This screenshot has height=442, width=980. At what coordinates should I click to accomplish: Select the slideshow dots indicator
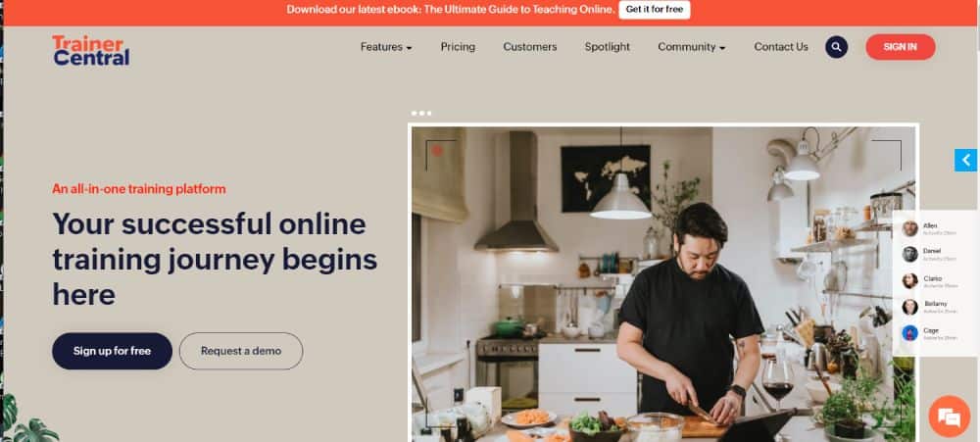point(421,113)
